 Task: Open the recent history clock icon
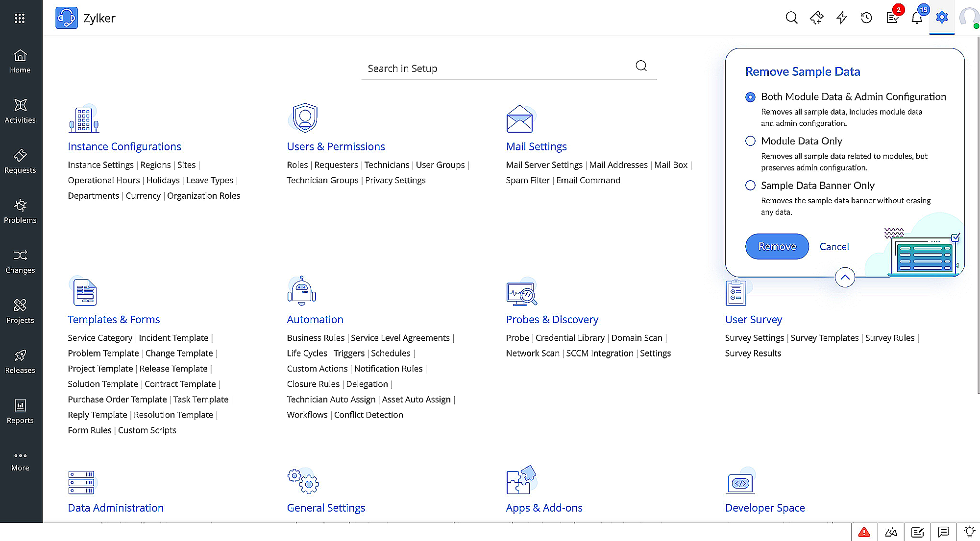[866, 18]
